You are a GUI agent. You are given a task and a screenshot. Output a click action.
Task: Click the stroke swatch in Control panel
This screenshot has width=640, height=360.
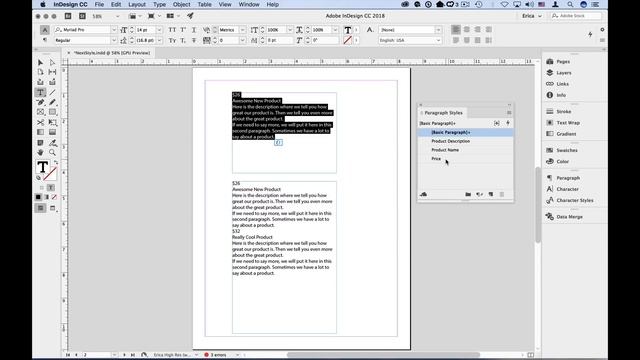[347, 40]
